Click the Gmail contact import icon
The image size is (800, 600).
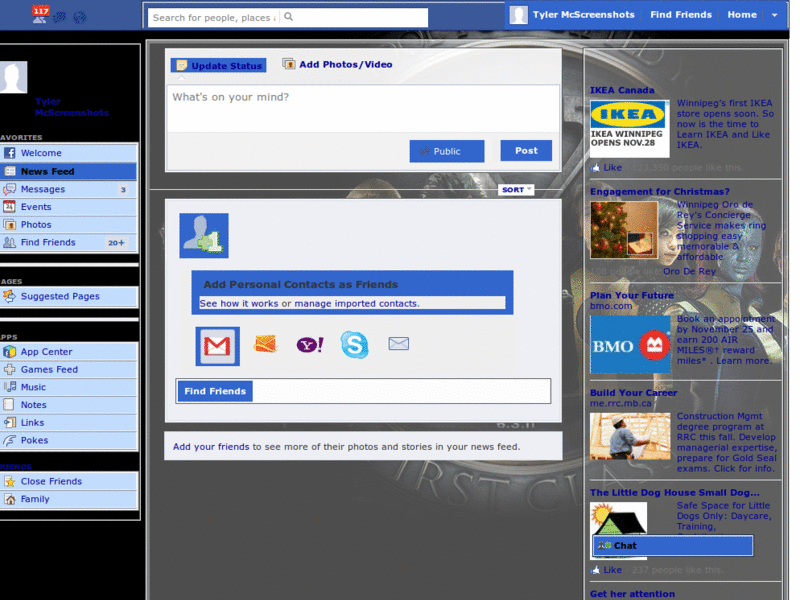[x=217, y=346]
